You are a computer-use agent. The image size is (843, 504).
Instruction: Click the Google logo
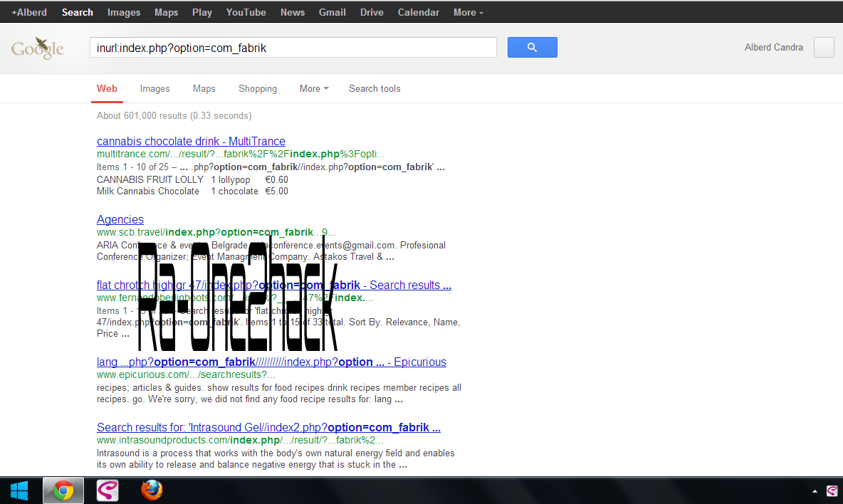coord(38,48)
